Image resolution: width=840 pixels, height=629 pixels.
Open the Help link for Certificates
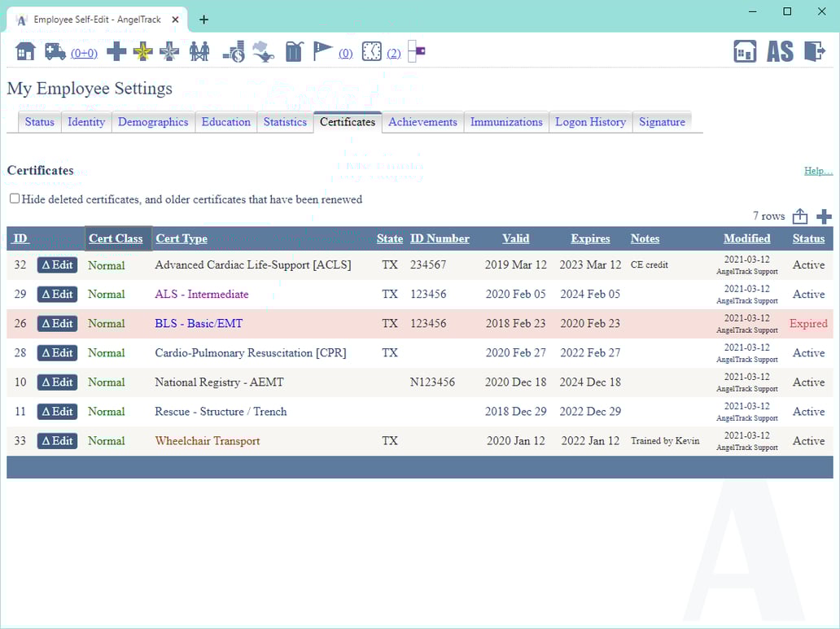(818, 171)
